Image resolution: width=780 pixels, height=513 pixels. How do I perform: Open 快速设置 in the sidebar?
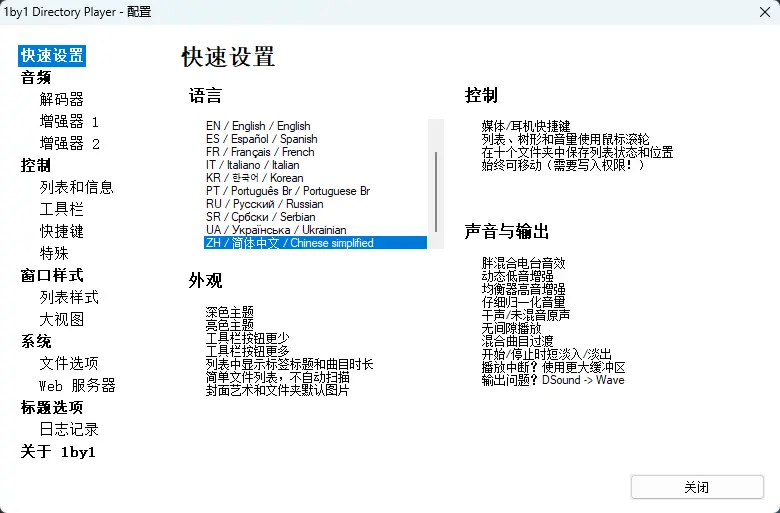click(52, 56)
